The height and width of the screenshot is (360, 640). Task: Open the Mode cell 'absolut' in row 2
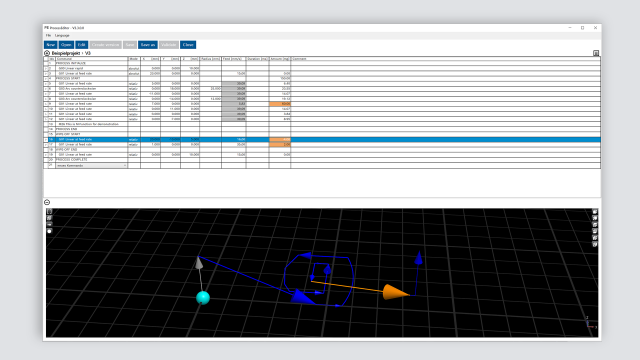pos(134,69)
